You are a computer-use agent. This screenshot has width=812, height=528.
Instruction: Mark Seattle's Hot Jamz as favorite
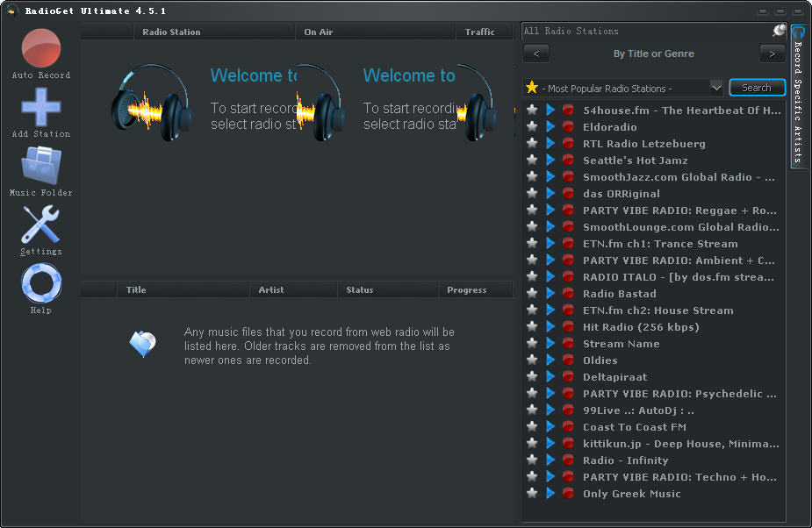(x=532, y=160)
